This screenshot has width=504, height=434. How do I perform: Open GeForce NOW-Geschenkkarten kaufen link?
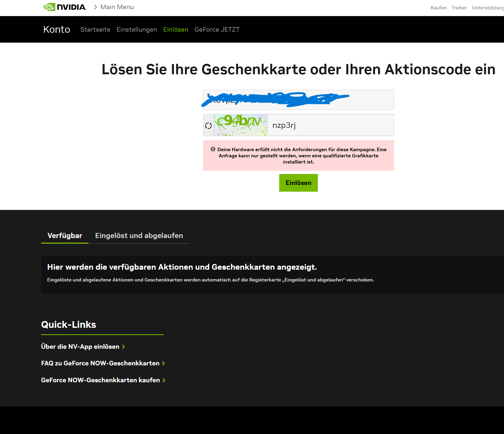[100, 380]
